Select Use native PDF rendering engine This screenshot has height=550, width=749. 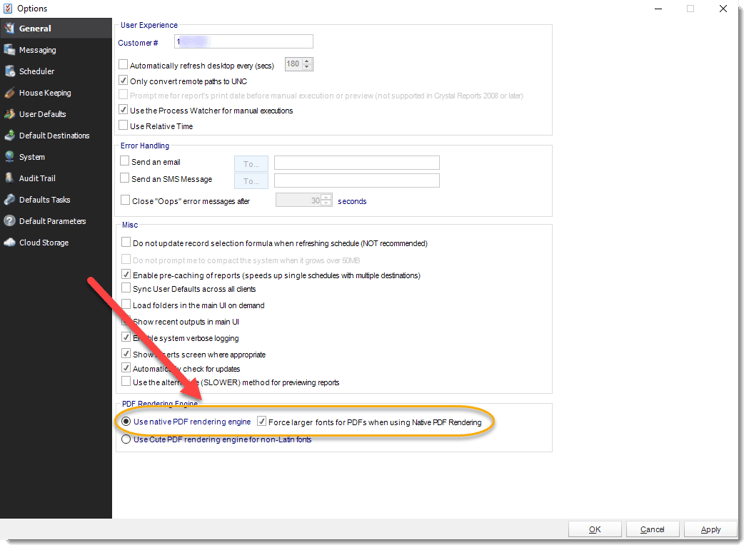126,421
